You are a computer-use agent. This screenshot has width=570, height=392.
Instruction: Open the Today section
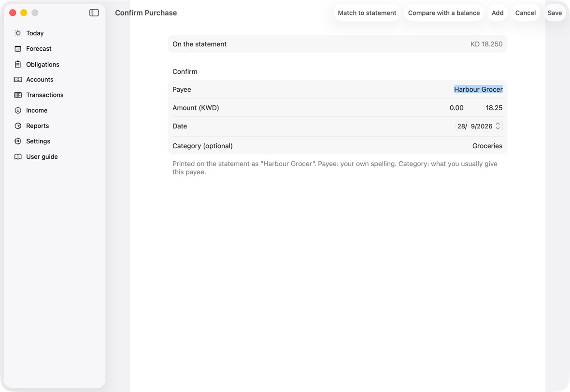coord(35,33)
